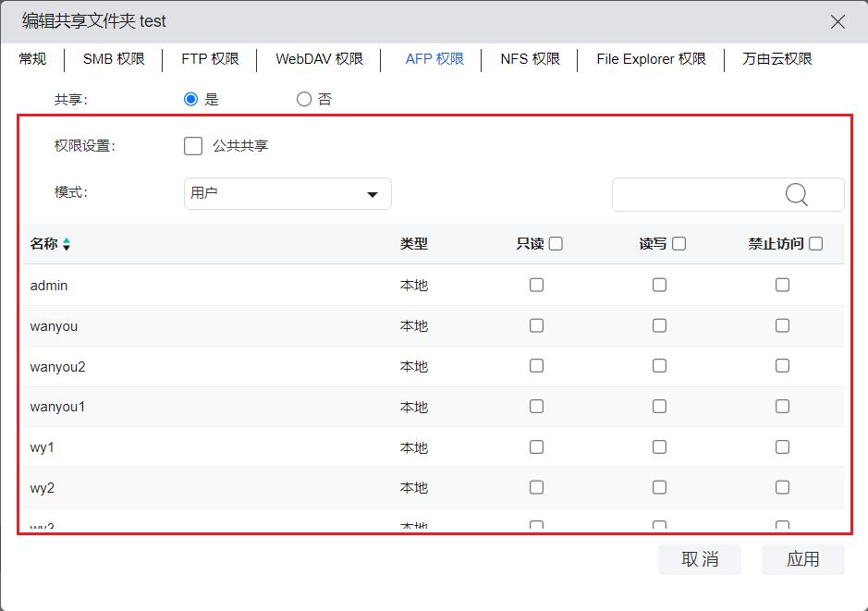This screenshot has width=868, height=611.
Task: Sort the list by 名称 column arrows
Action: (67, 245)
